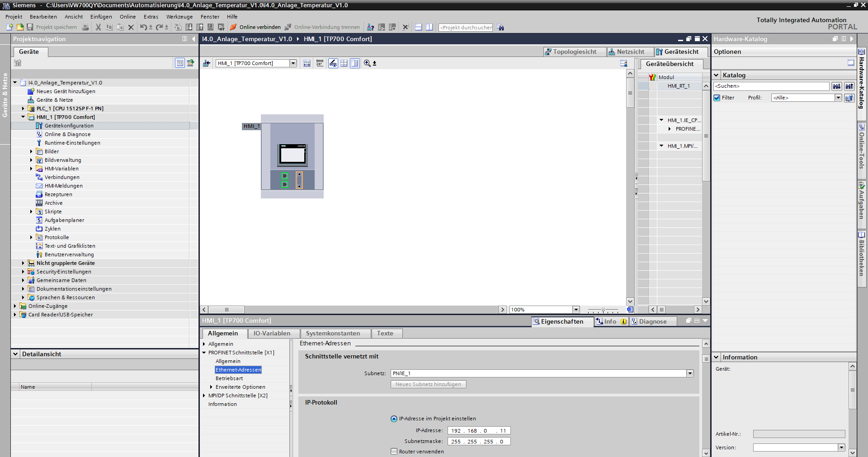This screenshot has height=457, width=868.
Task: Select Betriebsart in the properties tree
Action: tap(229, 378)
